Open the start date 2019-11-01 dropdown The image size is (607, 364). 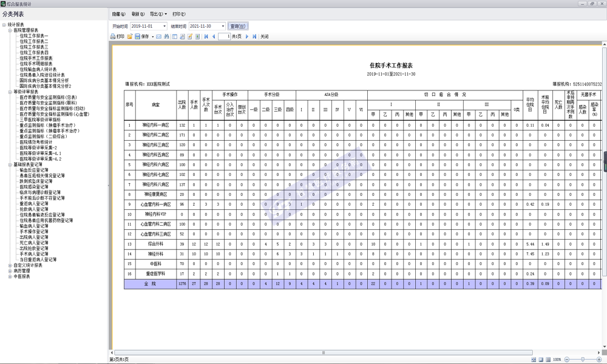click(164, 26)
